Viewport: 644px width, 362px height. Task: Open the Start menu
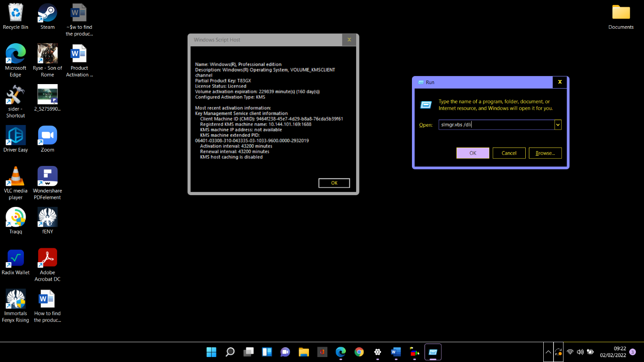(211, 352)
